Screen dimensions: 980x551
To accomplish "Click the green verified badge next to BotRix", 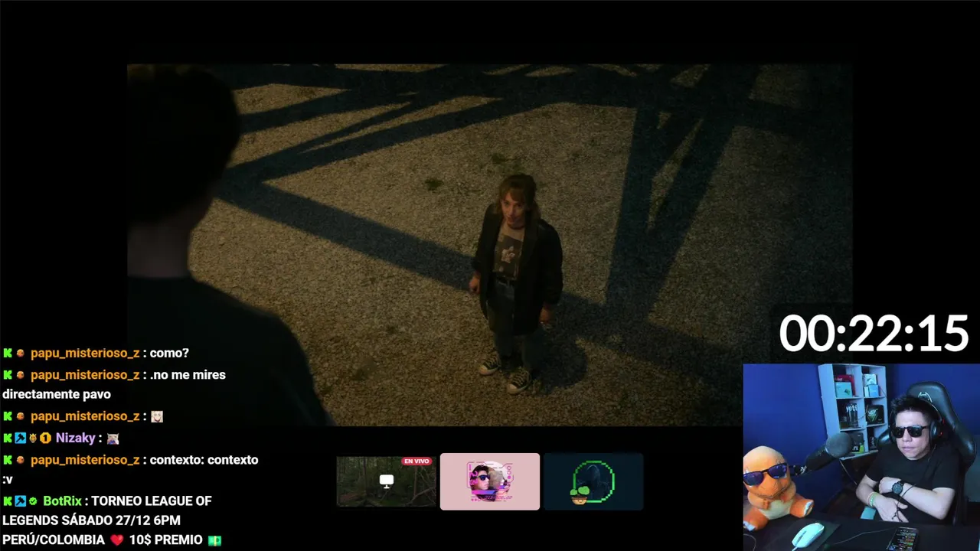I will click(x=33, y=501).
